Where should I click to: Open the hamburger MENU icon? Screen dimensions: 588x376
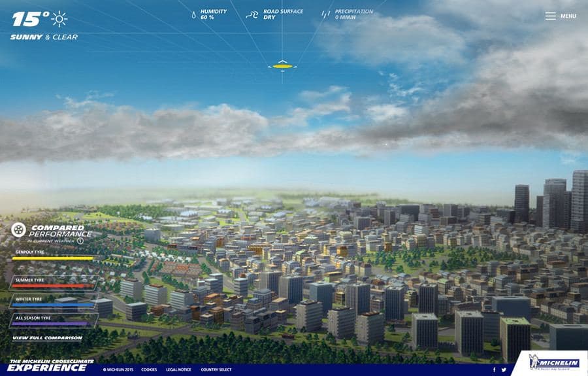(550, 16)
